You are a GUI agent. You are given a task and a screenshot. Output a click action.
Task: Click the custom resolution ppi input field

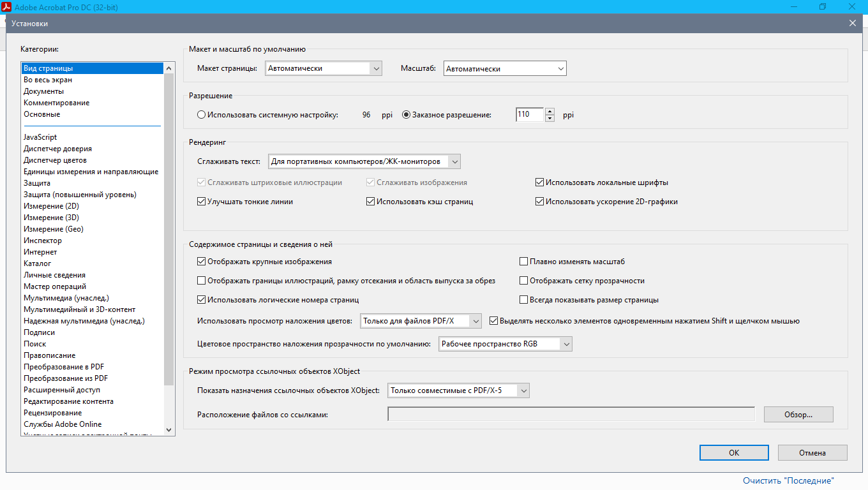(x=530, y=115)
